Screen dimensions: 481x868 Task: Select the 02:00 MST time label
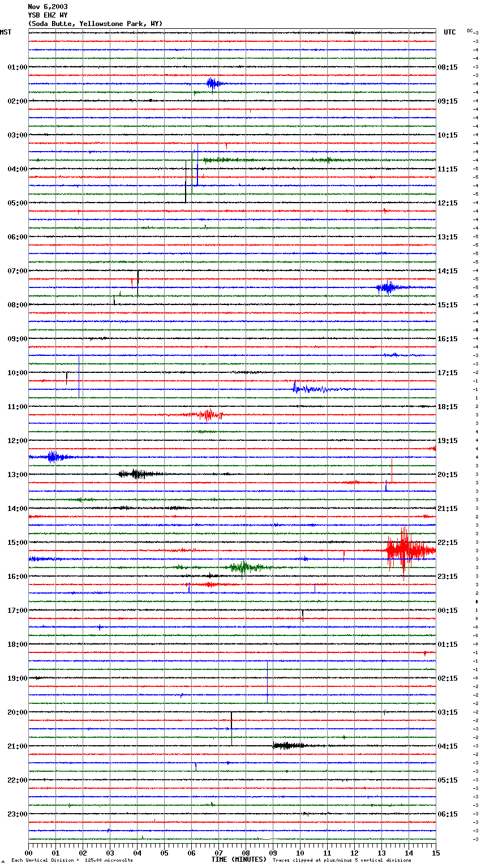(18, 101)
